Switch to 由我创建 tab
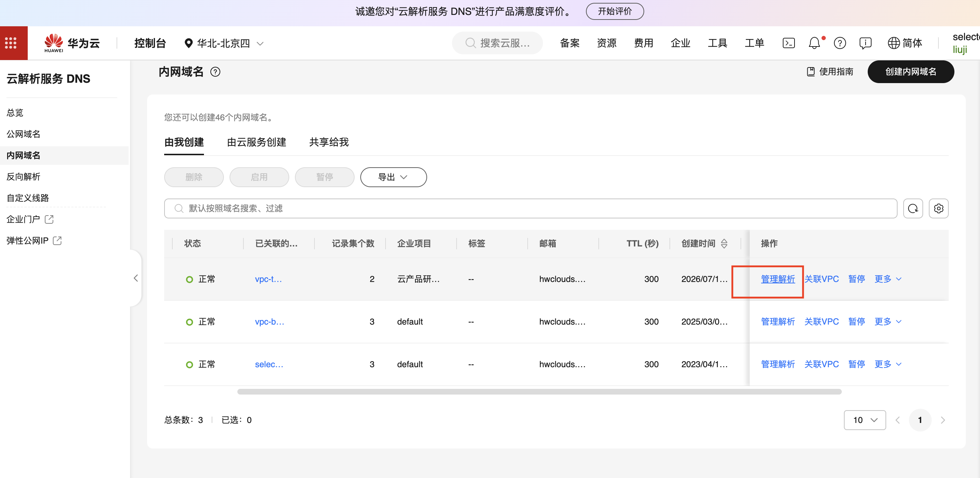 pos(184,142)
